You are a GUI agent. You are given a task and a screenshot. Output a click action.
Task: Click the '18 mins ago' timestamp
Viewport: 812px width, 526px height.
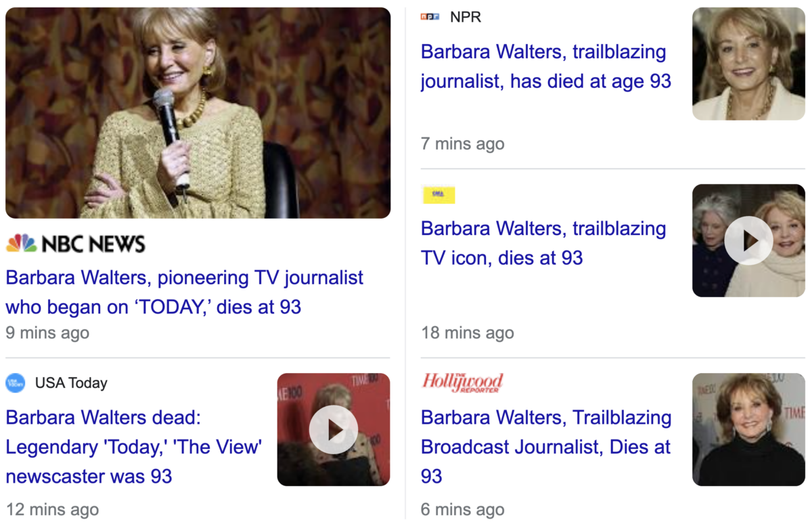[468, 333]
